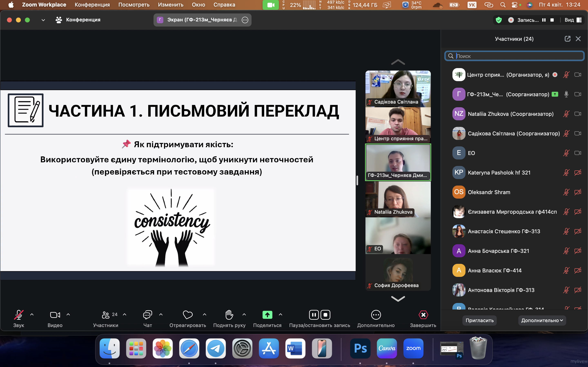Pop out the Participants panel
588x367 pixels.
[567, 39]
